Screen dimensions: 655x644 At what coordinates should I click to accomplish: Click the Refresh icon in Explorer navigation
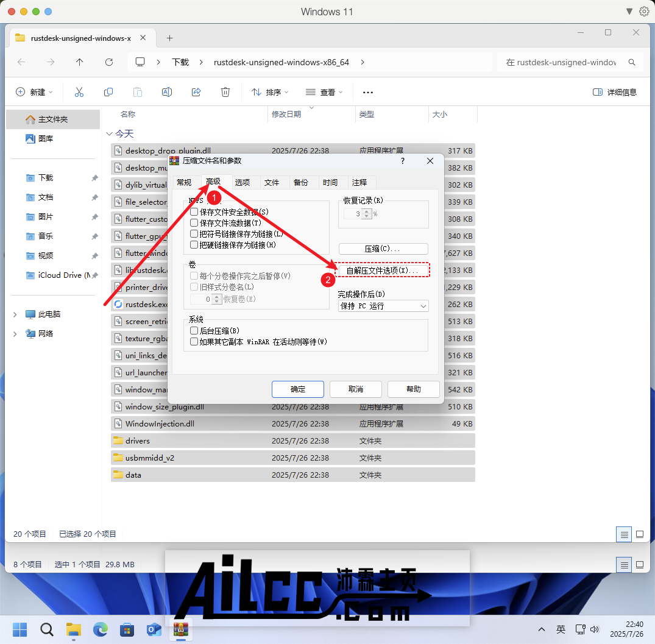[109, 62]
